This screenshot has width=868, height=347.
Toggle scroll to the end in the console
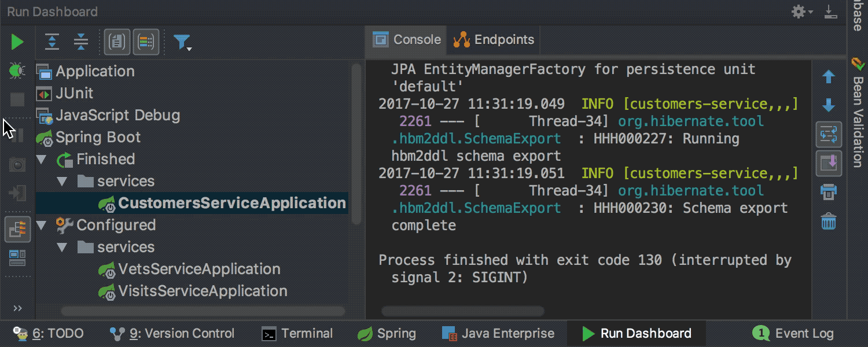point(829,163)
